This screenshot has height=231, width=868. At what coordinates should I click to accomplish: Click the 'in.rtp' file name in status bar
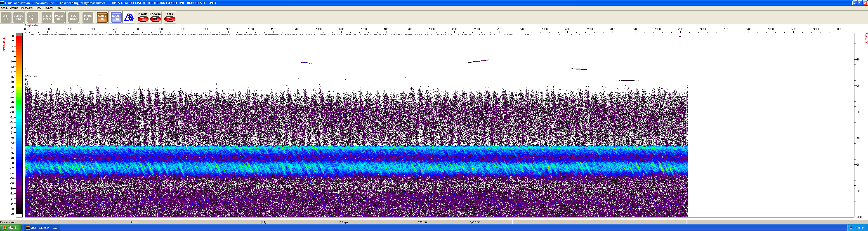coord(134,222)
